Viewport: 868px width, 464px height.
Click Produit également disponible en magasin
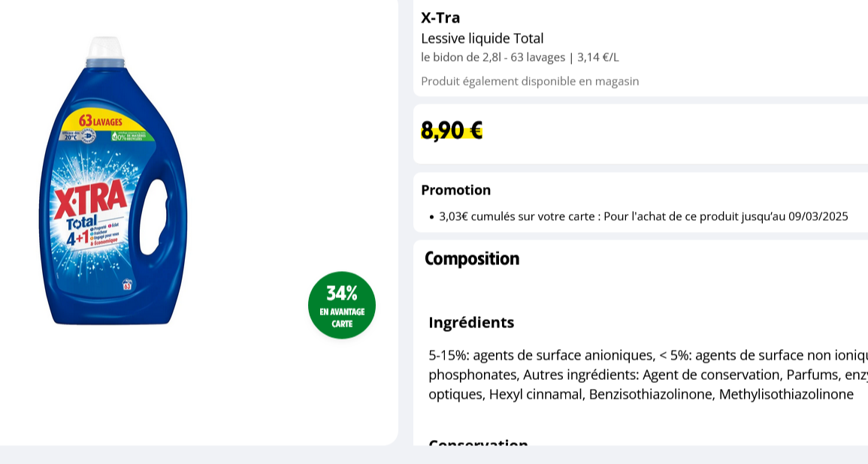[530, 81]
